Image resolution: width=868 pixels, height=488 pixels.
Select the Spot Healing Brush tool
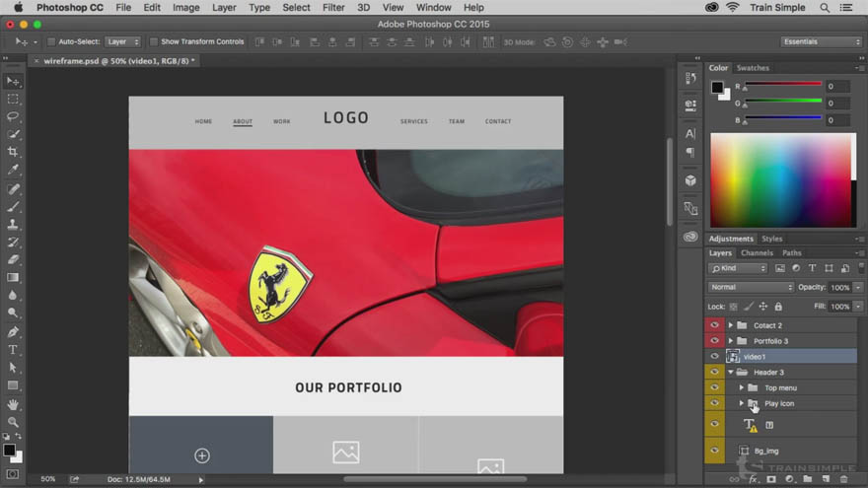click(x=13, y=189)
